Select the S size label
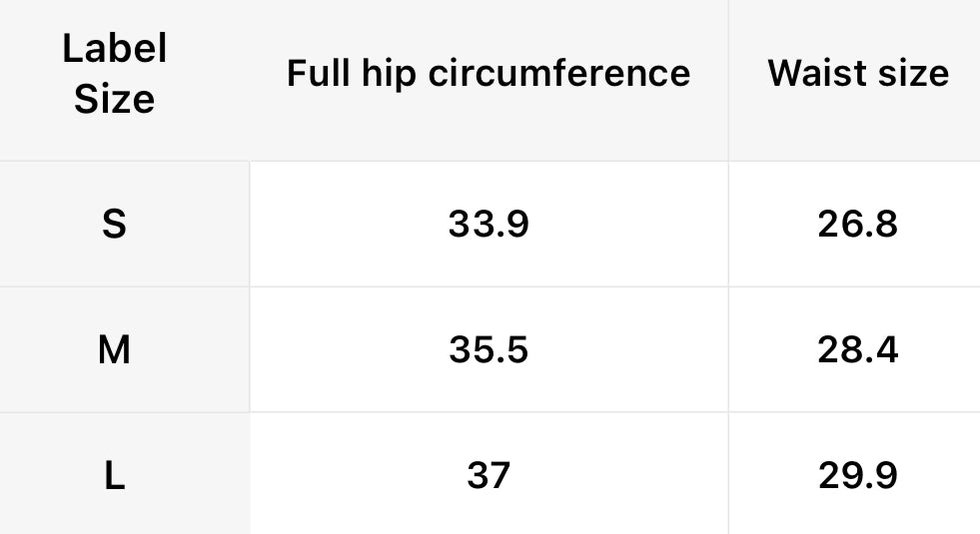This screenshot has width=980, height=534. tap(115, 225)
